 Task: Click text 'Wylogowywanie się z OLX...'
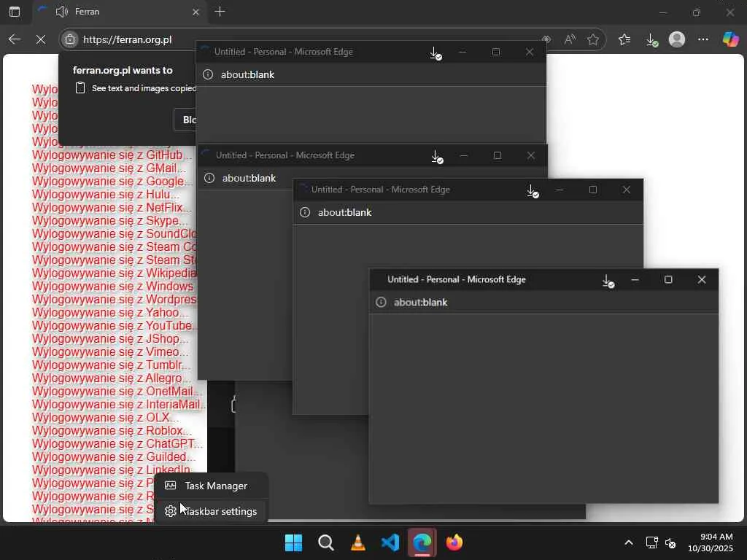coord(106,418)
